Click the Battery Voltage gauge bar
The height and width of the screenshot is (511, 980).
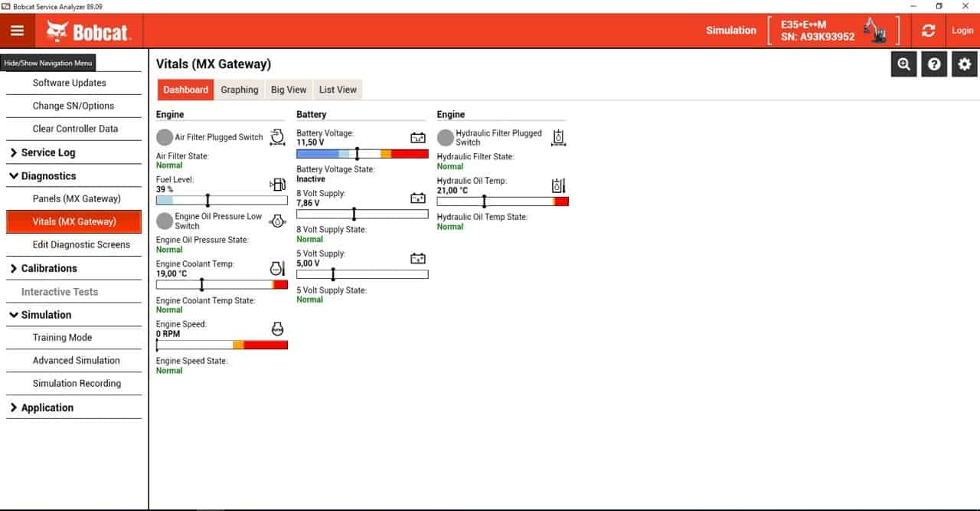click(x=362, y=154)
